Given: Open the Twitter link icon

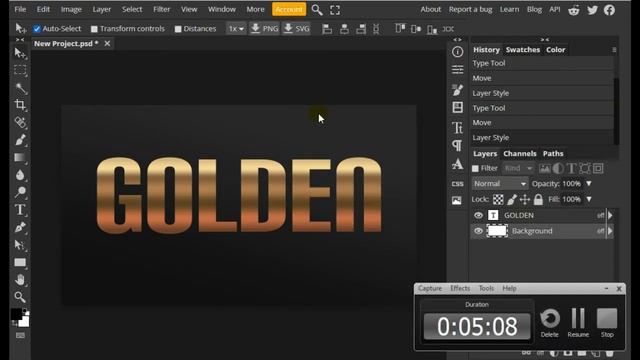Looking at the screenshot, I should 592,10.
